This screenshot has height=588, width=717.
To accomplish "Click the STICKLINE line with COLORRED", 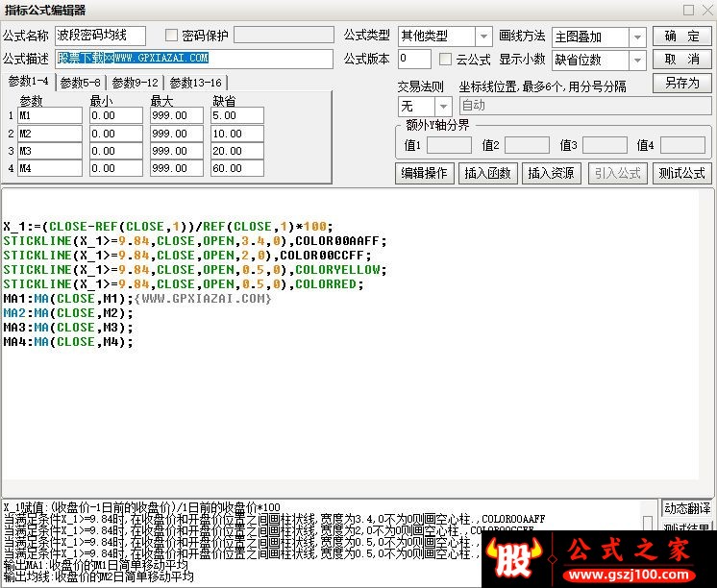I will pyautogui.click(x=184, y=284).
